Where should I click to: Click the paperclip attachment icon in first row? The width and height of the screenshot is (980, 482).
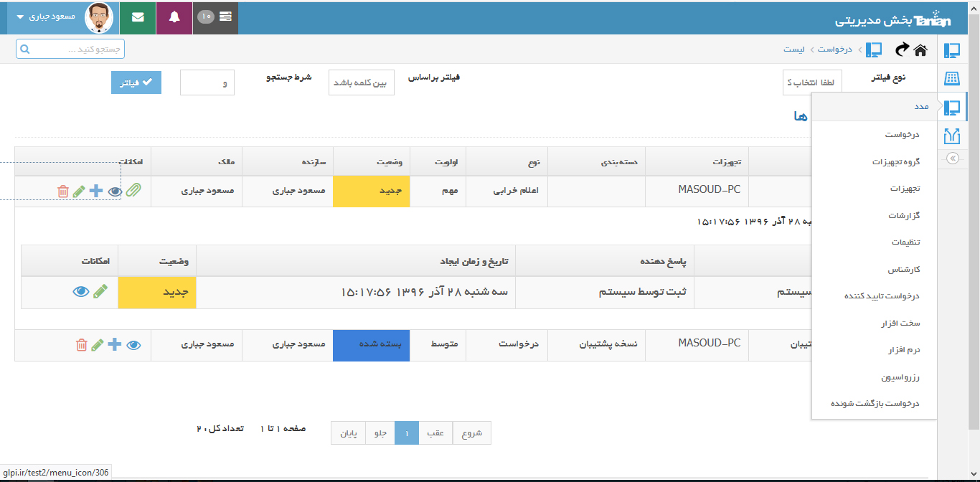(133, 192)
